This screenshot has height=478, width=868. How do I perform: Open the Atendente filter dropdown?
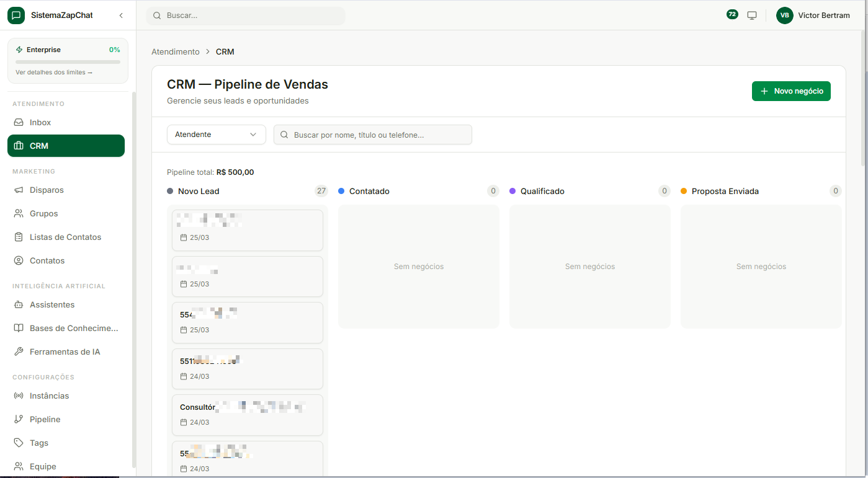(x=216, y=134)
